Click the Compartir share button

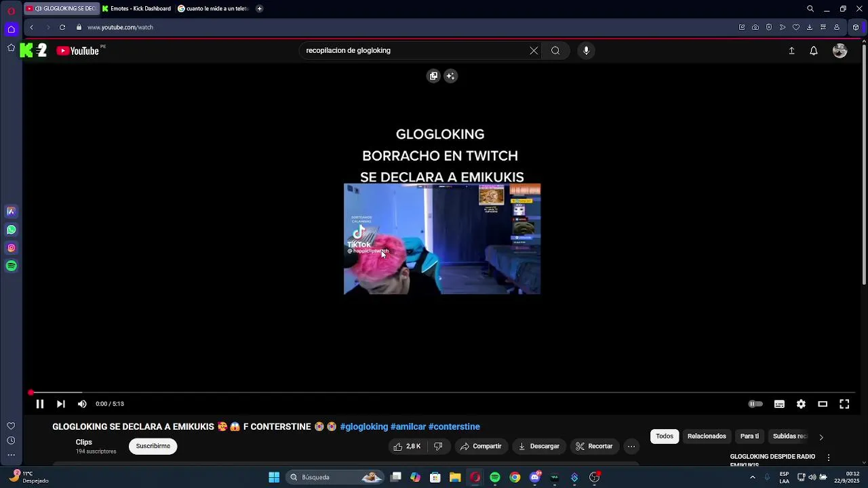tap(481, 447)
